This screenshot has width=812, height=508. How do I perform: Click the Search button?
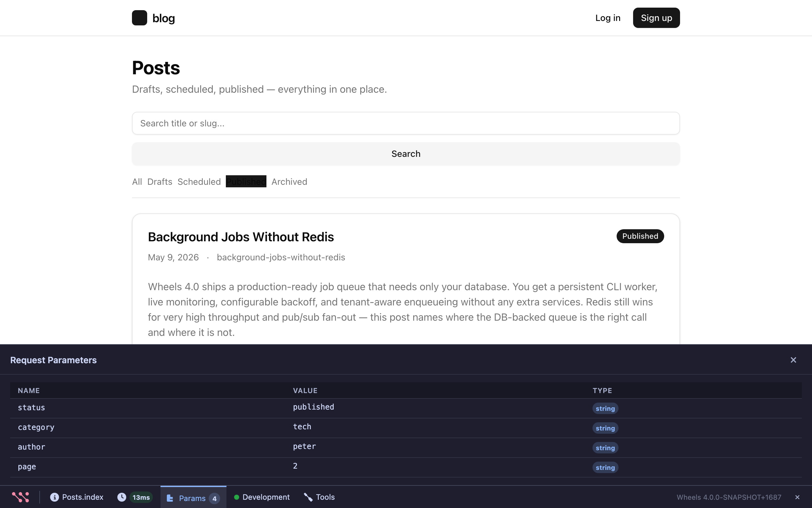tap(406, 154)
